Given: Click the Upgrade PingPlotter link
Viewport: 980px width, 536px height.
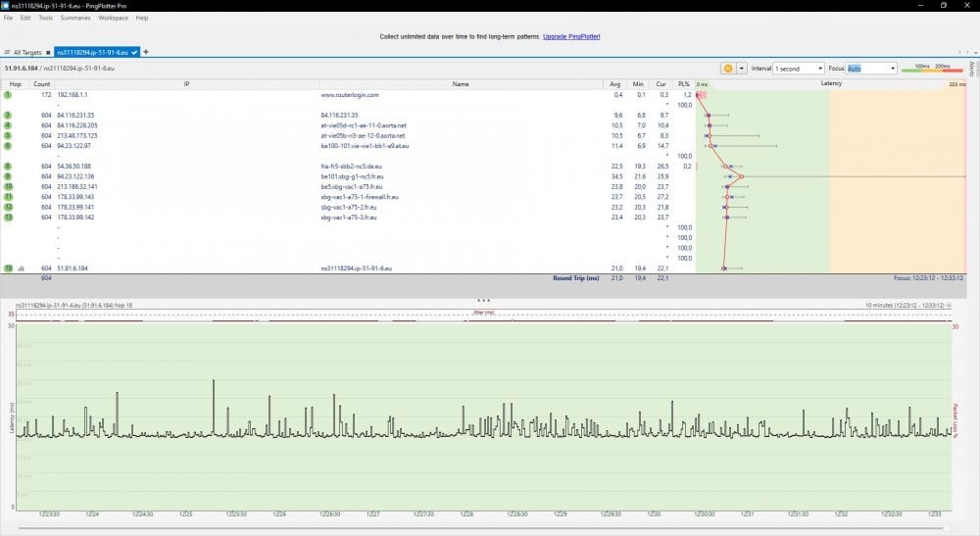Looking at the screenshot, I should point(571,36).
